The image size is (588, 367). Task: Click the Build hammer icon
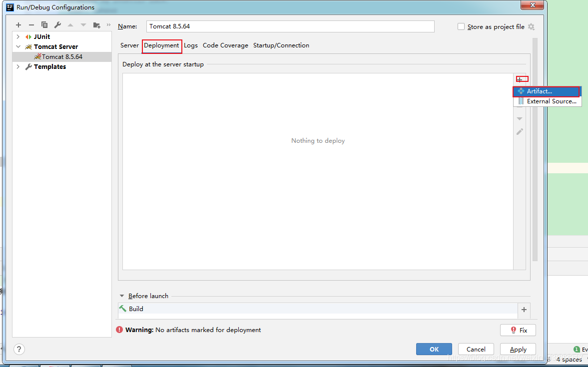point(123,309)
